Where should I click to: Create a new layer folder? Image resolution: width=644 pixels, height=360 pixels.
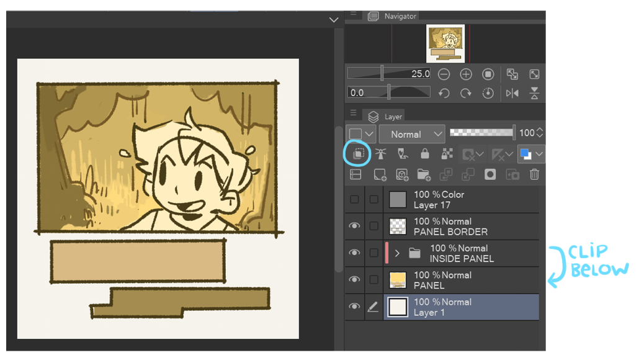424,175
